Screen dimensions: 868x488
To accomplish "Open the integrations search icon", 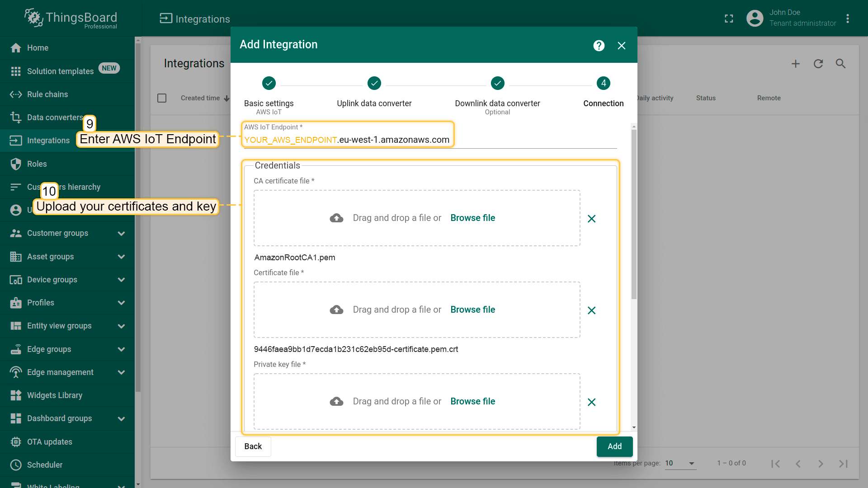I will point(840,64).
